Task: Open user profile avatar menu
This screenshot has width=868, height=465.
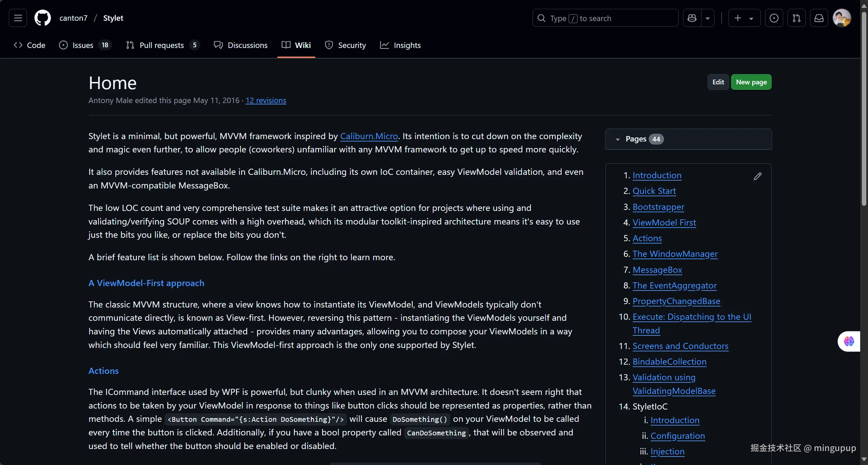Action: (842, 18)
